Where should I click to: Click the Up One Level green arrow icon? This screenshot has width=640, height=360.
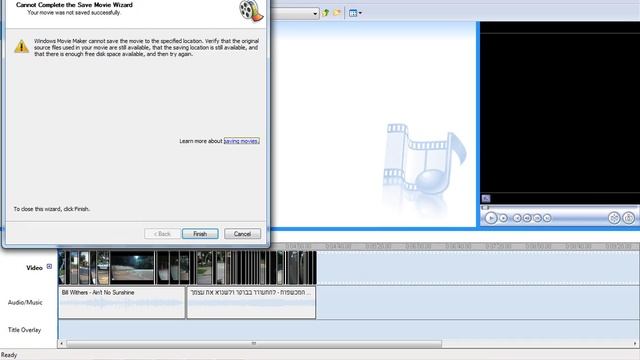(x=326, y=13)
